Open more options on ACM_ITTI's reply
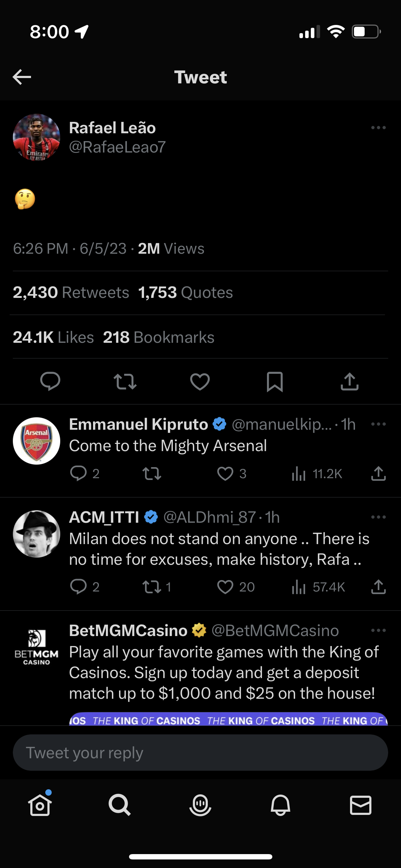Image resolution: width=401 pixels, height=868 pixels. coord(378,517)
